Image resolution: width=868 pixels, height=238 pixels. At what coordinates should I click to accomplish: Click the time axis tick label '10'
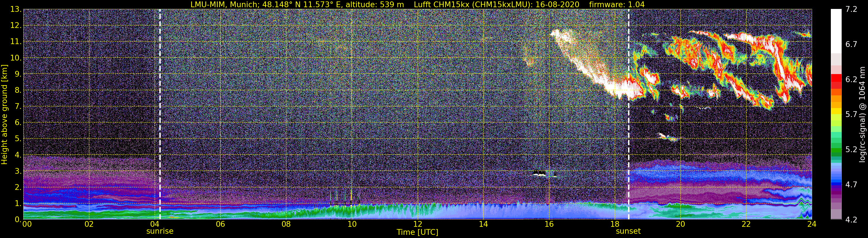(352, 224)
